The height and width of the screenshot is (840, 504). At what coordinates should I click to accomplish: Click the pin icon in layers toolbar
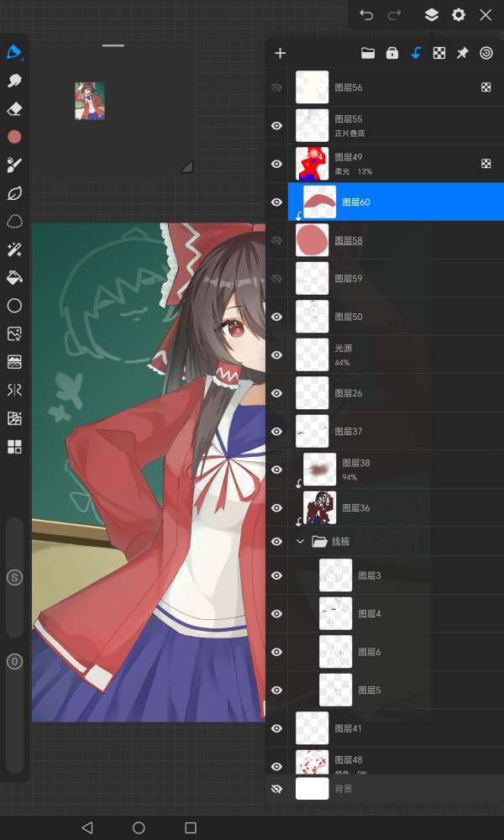pyautogui.click(x=462, y=53)
